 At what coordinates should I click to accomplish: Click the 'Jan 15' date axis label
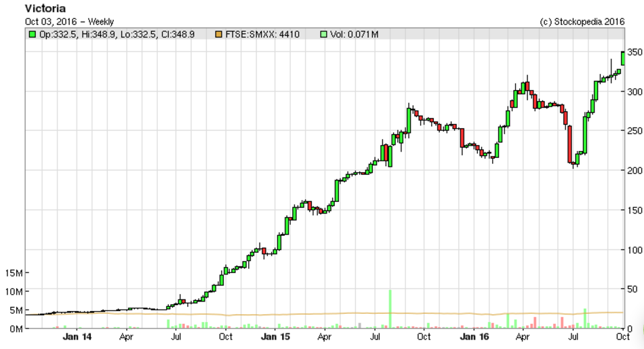point(275,337)
